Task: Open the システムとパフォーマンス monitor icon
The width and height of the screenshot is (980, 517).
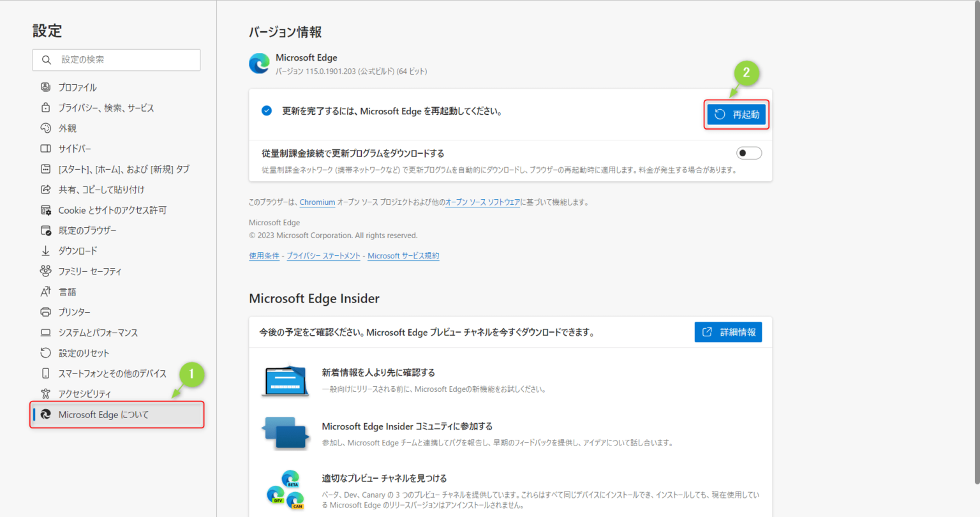Action: tap(45, 332)
